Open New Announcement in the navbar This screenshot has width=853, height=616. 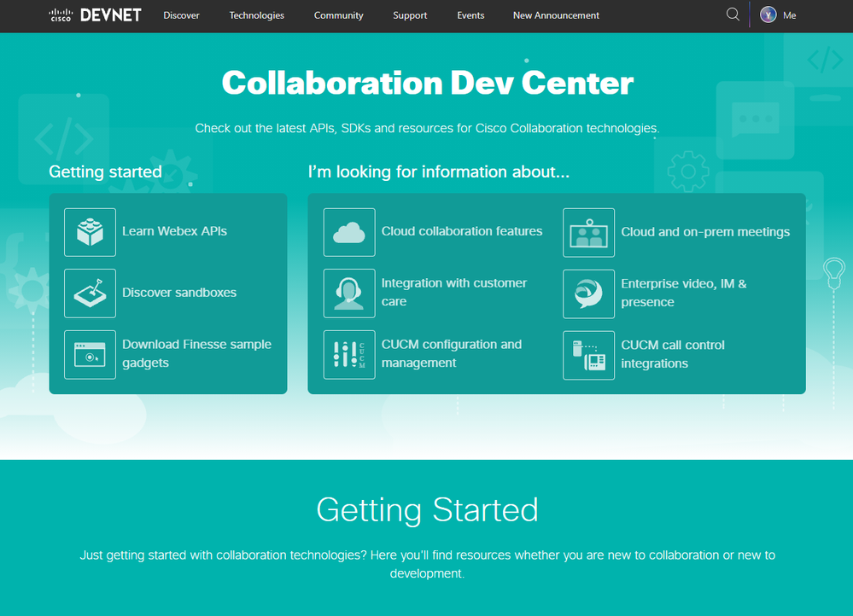(x=556, y=15)
